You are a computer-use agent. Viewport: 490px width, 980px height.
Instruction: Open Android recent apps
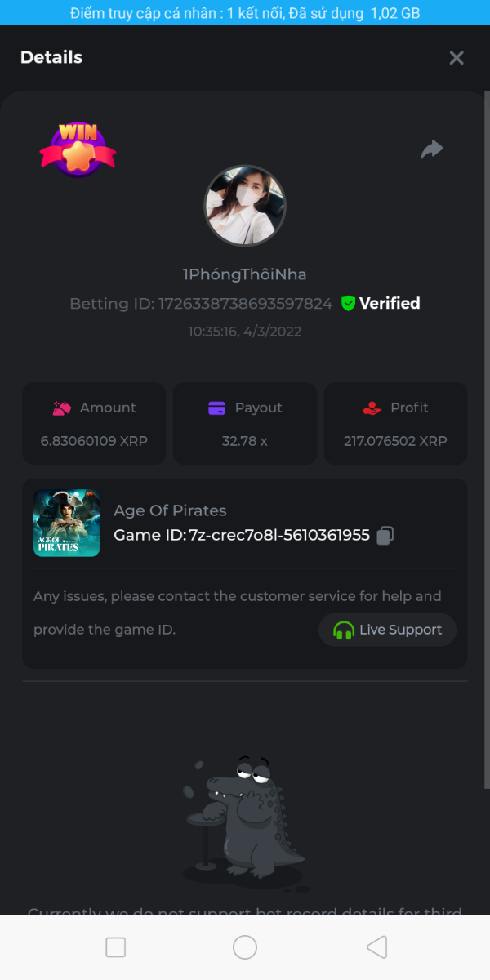click(116, 947)
